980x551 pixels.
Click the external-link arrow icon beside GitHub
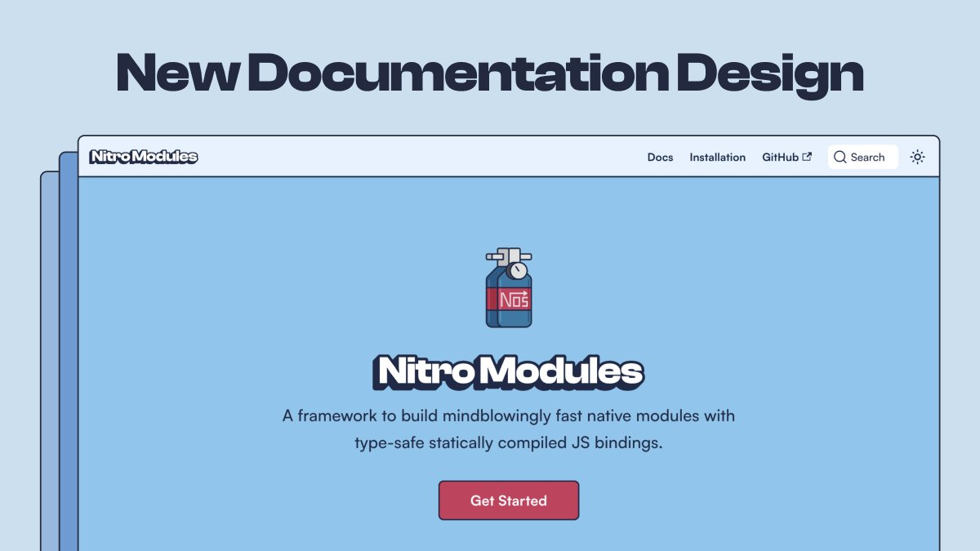click(808, 157)
